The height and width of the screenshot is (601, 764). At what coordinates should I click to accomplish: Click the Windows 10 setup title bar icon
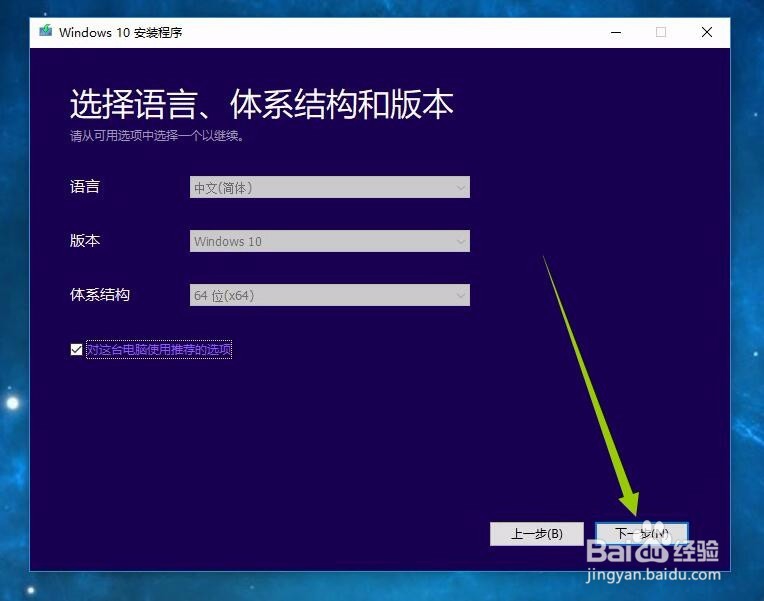(46, 31)
